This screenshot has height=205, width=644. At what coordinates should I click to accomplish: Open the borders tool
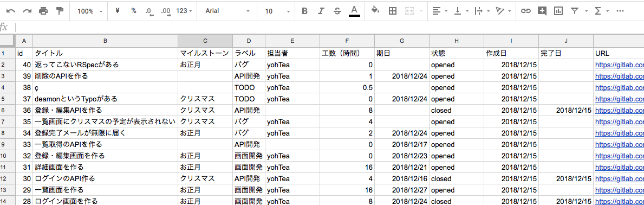tap(393, 11)
